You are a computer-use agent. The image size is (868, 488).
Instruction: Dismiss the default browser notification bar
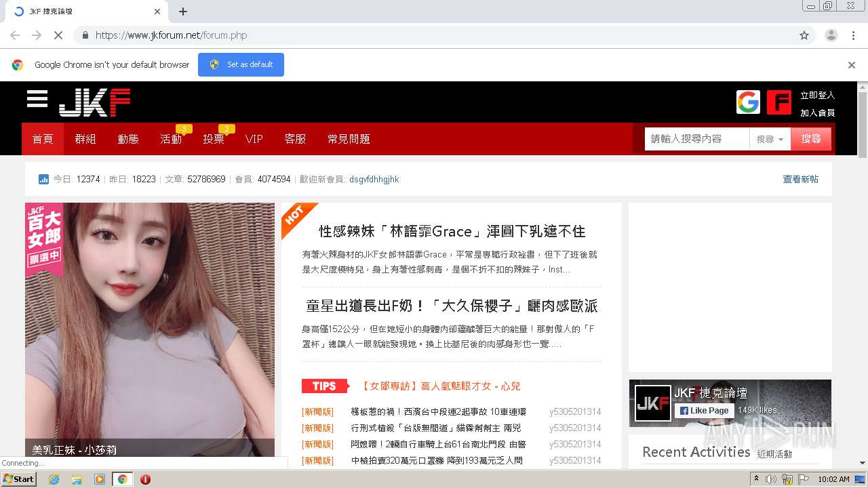click(852, 65)
